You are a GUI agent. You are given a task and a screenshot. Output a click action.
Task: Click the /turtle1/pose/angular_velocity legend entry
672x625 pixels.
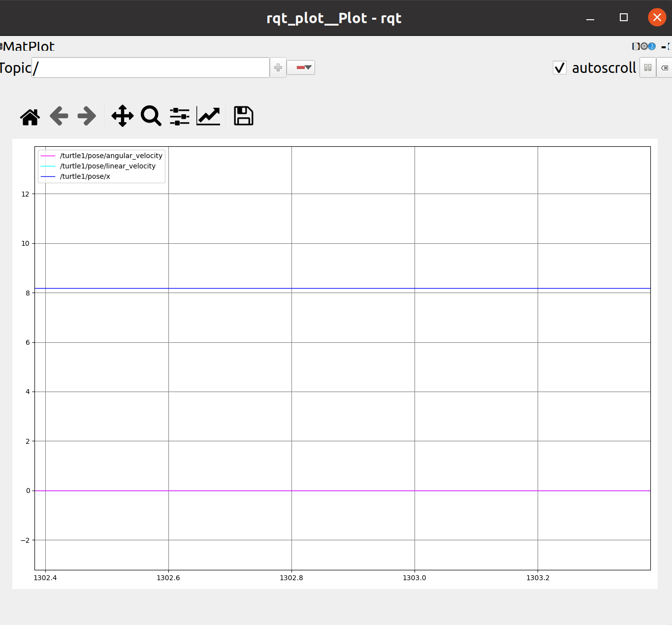point(101,156)
